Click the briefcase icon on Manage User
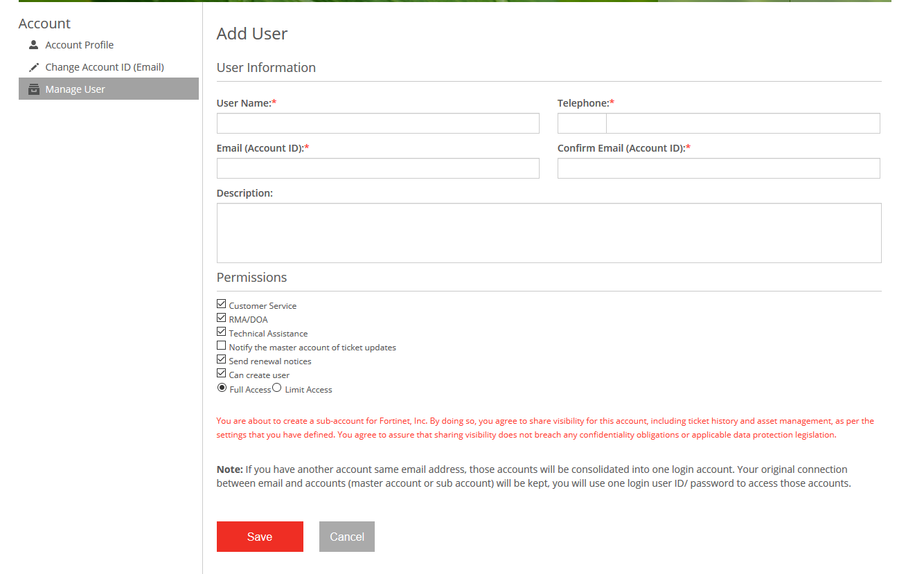This screenshot has height=574, width=924. coord(33,89)
